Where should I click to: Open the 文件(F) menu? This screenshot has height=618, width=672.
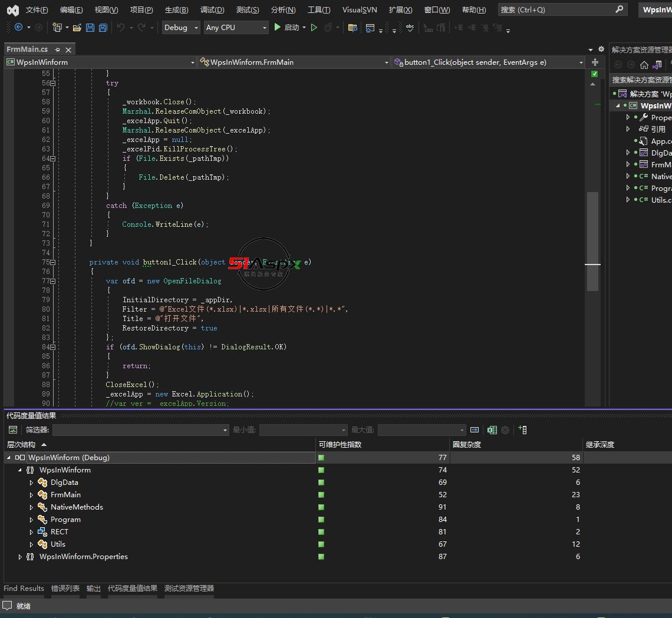tap(37, 10)
